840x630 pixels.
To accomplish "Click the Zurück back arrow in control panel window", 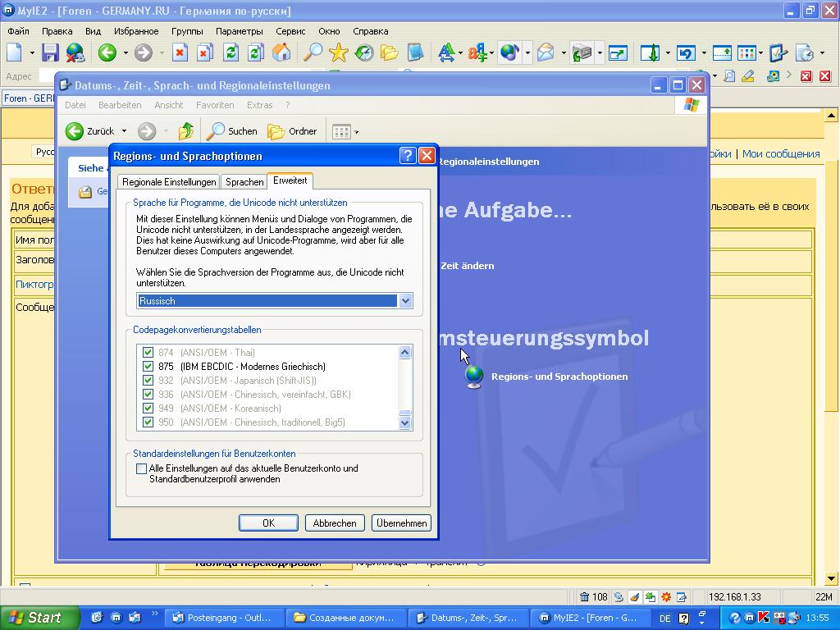I will pyautogui.click(x=75, y=131).
